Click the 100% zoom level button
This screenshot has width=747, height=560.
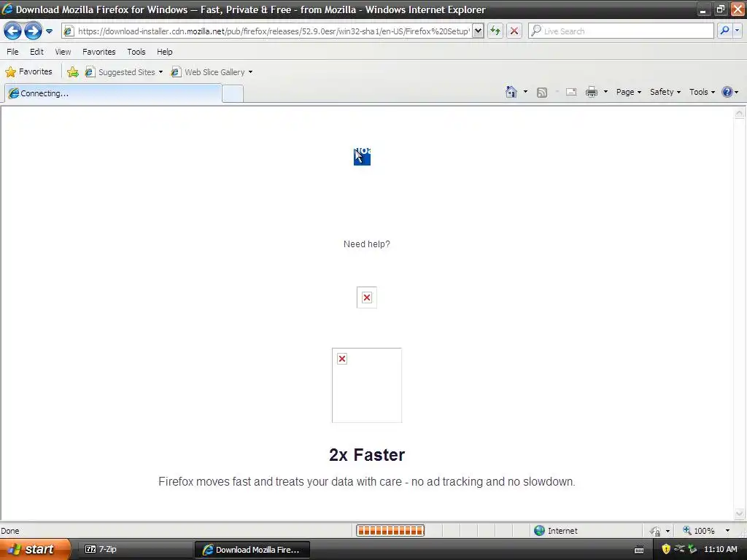tap(699, 531)
